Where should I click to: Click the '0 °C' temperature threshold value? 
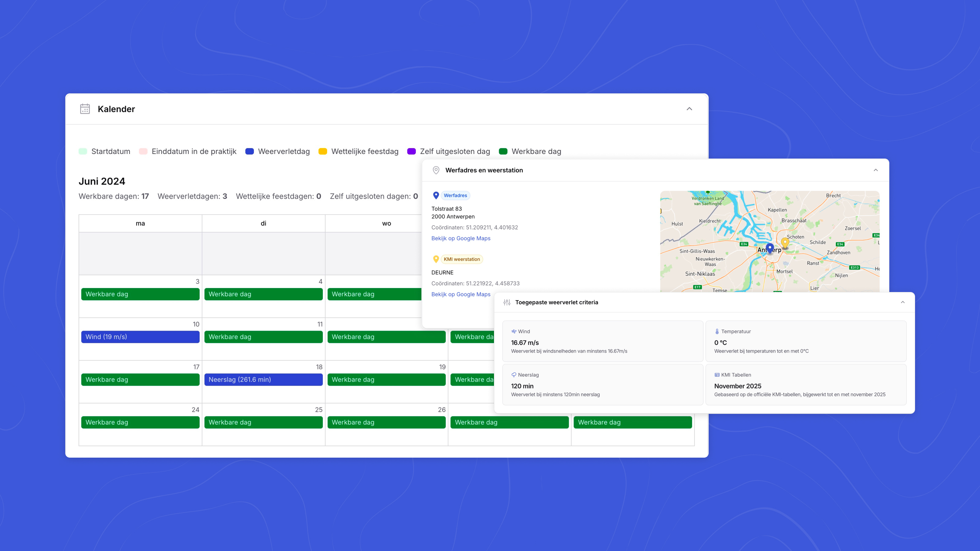pos(721,343)
